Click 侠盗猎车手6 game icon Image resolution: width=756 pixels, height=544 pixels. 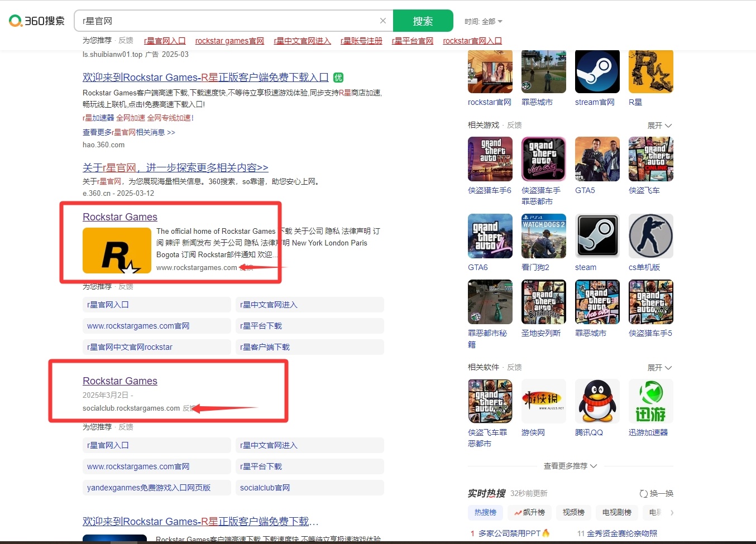click(490, 159)
